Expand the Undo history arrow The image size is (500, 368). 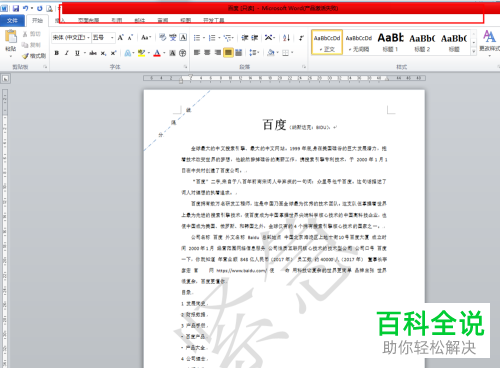tap(32, 8)
